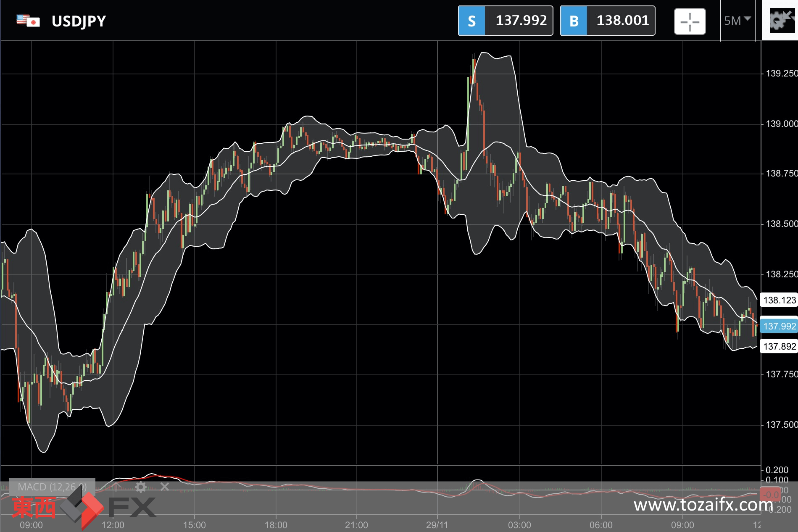798x532 pixels.
Task: Click the blue current price tag on axis
Action: point(779,326)
